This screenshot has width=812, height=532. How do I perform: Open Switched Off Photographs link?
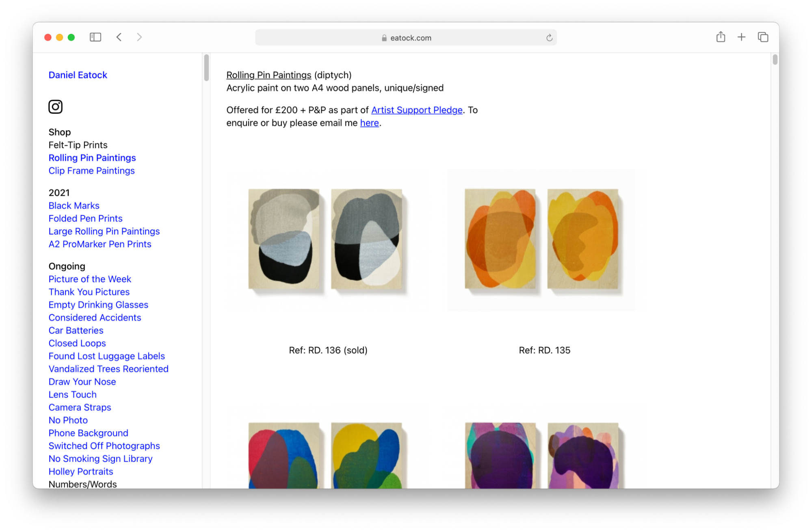pyautogui.click(x=104, y=446)
